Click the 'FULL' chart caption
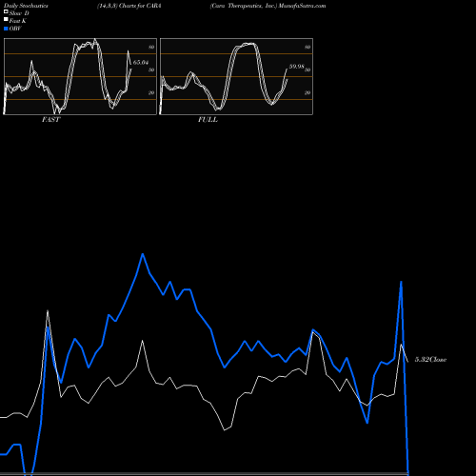This screenshot has height=476, width=476. point(208,120)
